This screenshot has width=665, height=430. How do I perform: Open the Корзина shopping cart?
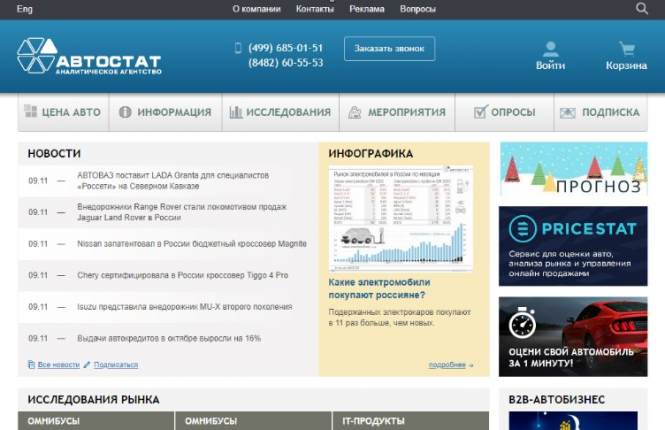[x=626, y=56]
